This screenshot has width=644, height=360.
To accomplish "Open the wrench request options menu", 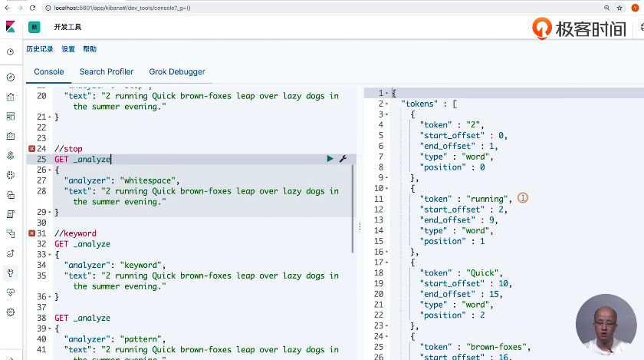I will tap(343, 159).
